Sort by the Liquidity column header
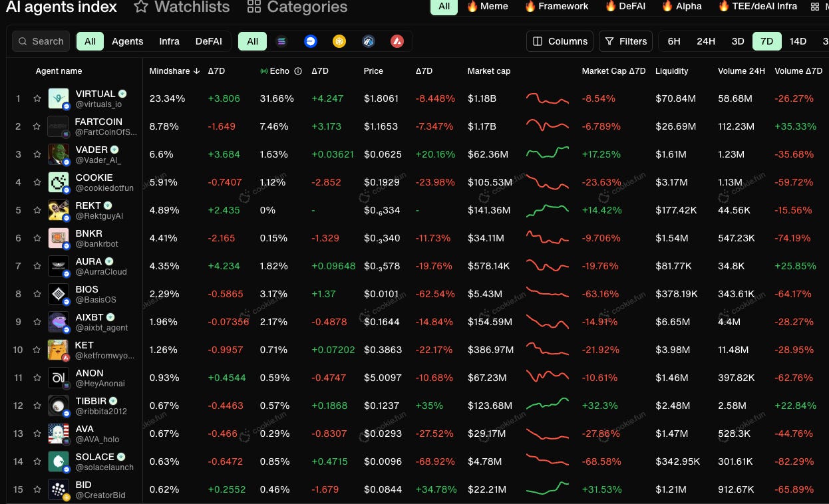 tap(672, 71)
